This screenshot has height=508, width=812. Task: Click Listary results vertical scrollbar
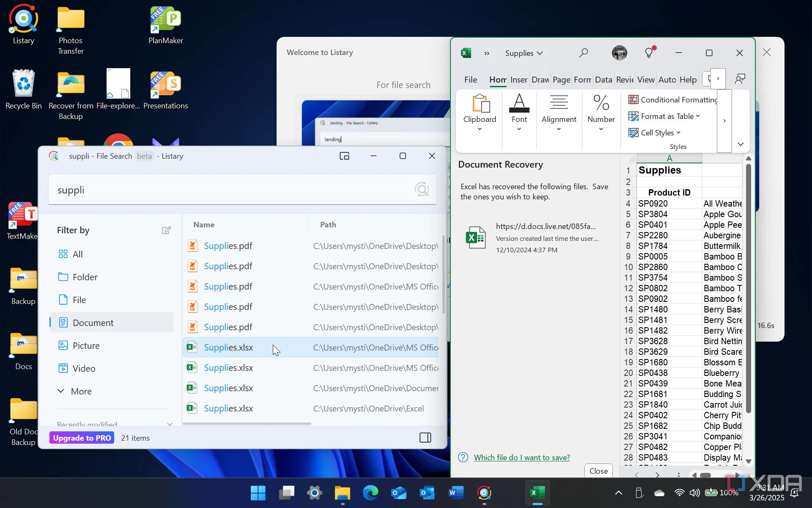[x=443, y=274]
